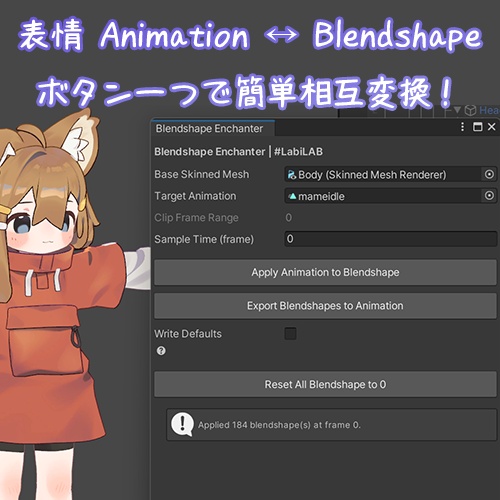Select the Skinned Mesh Renderer icon beside Body

point(292,174)
